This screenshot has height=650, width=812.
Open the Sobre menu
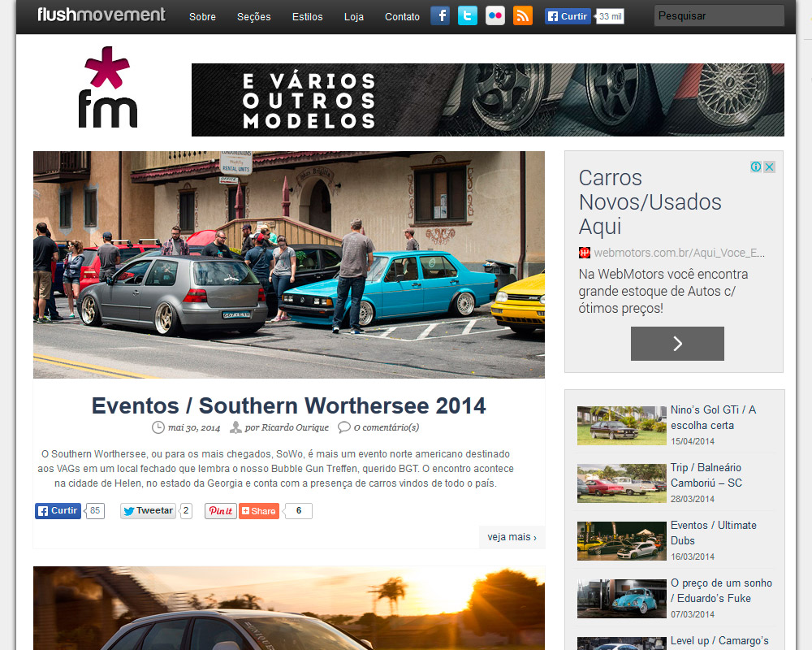pos(202,16)
